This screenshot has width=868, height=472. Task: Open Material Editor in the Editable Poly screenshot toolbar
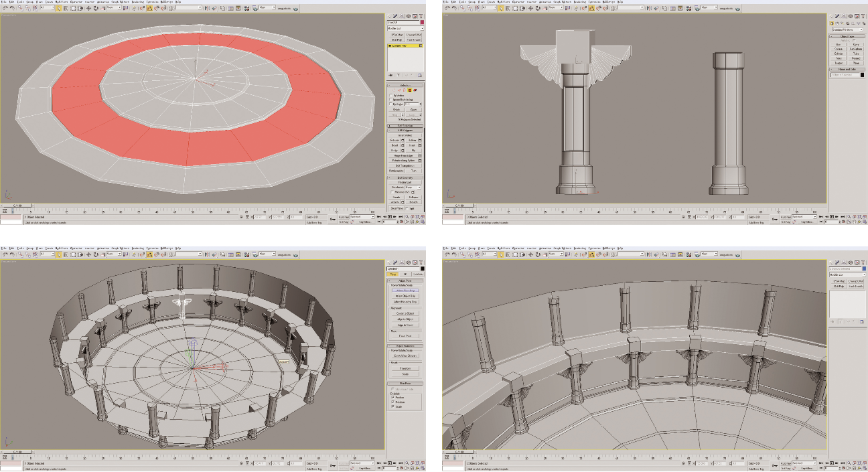tap(246, 8)
